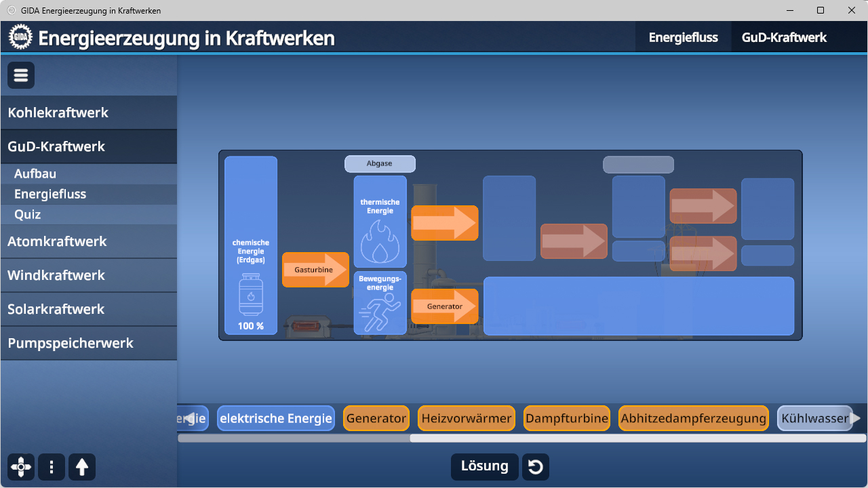The image size is (868, 488).
Task: Click the gas bottle icon under chemische Energie
Action: tap(251, 296)
